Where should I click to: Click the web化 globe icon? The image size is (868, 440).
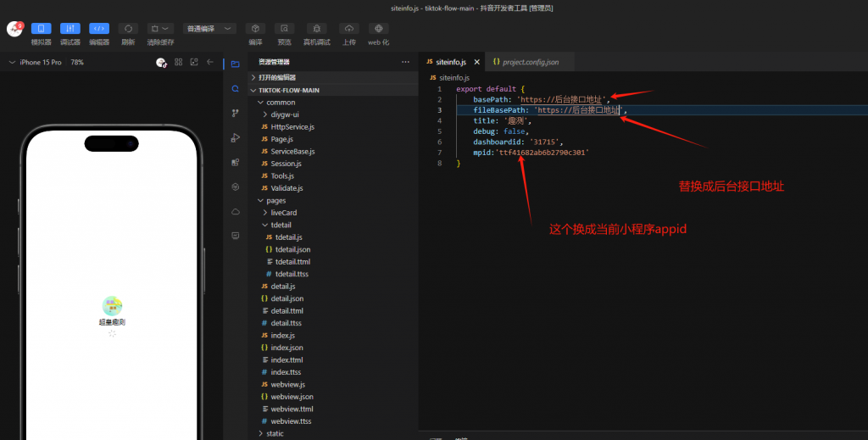click(x=378, y=29)
